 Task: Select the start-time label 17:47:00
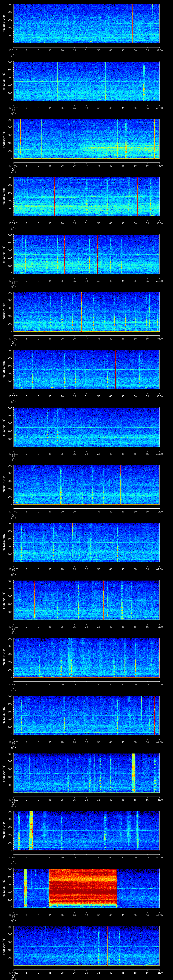point(13,972)
